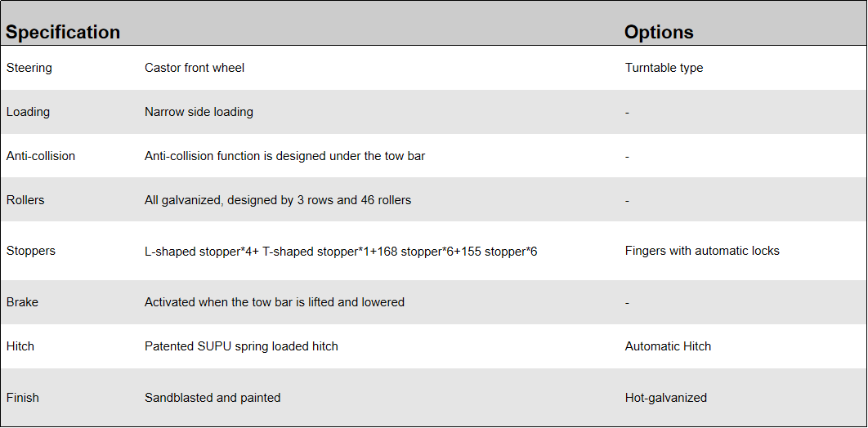Image resolution: width=868 pixels, height=428 pixels.
Task: Click the Options column header
Action: (x=659, y=33)
